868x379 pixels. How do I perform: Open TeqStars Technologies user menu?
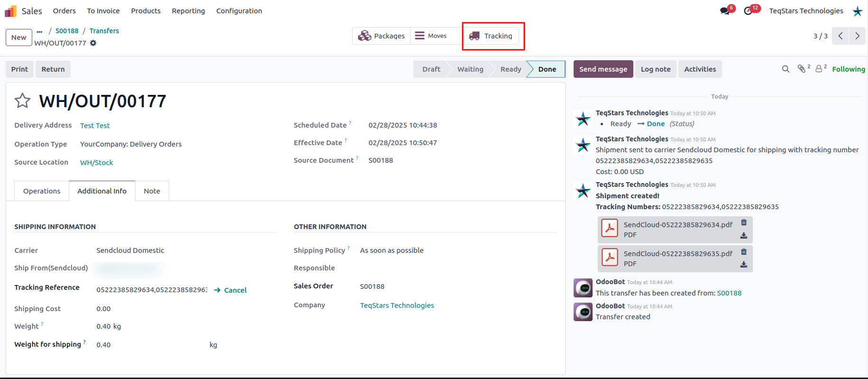(x=806, y=11)
